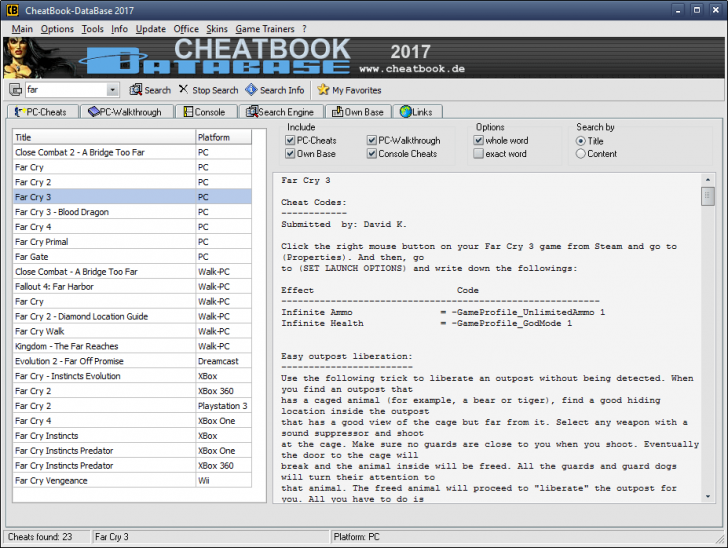Screen dimensions: 728x548
Task: Open the search term dropdown arrow
Action: (x=112, y=90)
